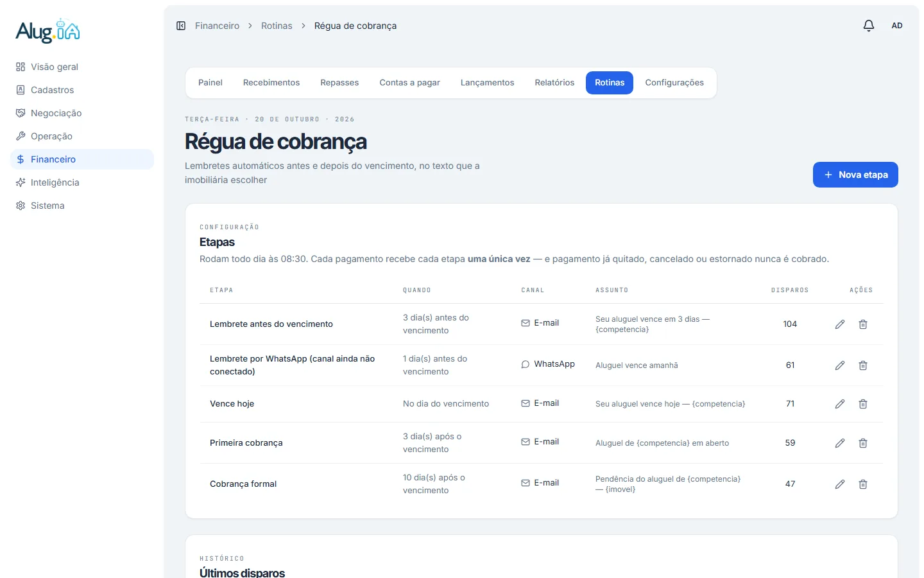Switch to the Painel tab
Image resolution: width=924 pixels, height=578 pixels.
[x=210, y=83]
